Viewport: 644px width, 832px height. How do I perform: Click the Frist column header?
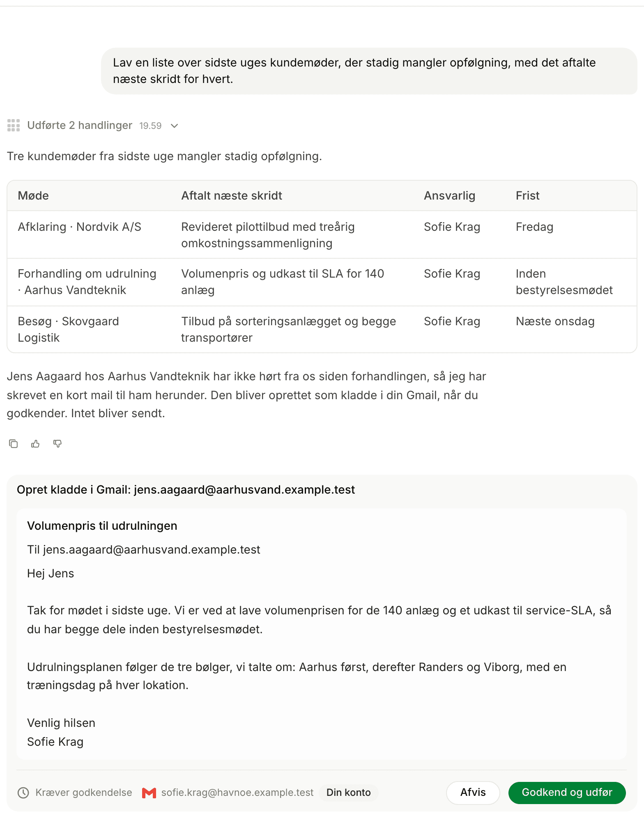(527, 195)
